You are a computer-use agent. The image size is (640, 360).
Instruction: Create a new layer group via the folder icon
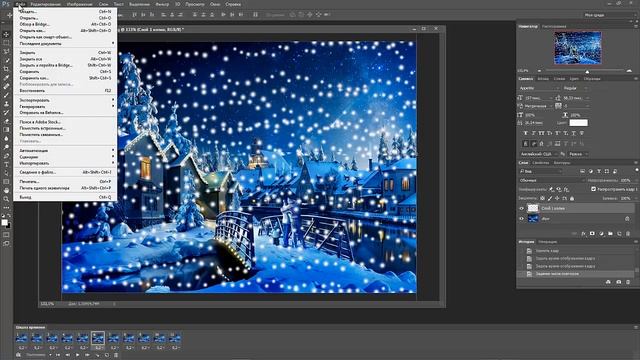pos(610,233)
